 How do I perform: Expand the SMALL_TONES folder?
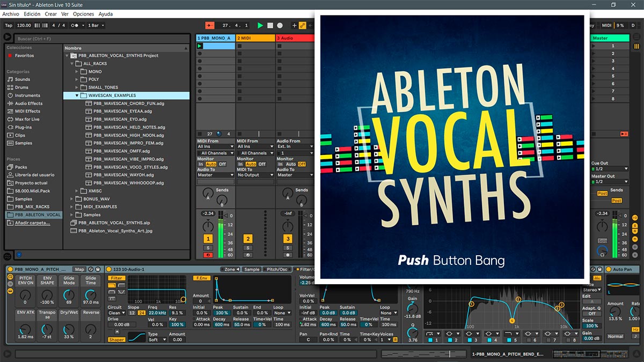(77, 87)
